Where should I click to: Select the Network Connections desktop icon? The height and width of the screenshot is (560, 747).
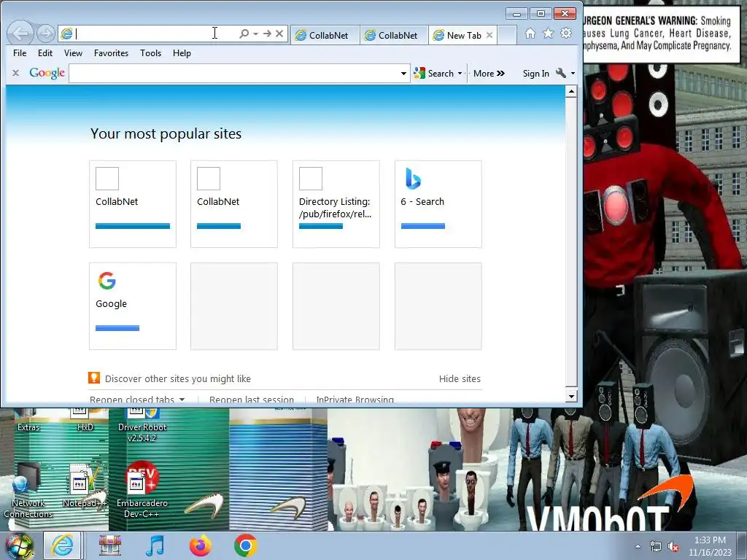[x=28, y=491]
